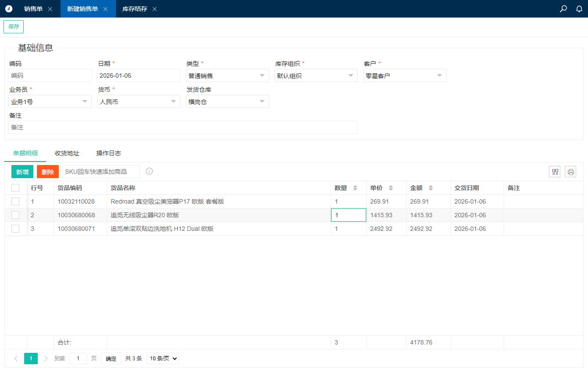Toggle the select-all header checkbox
The image size is (588, 384).
tap(15, 188)
